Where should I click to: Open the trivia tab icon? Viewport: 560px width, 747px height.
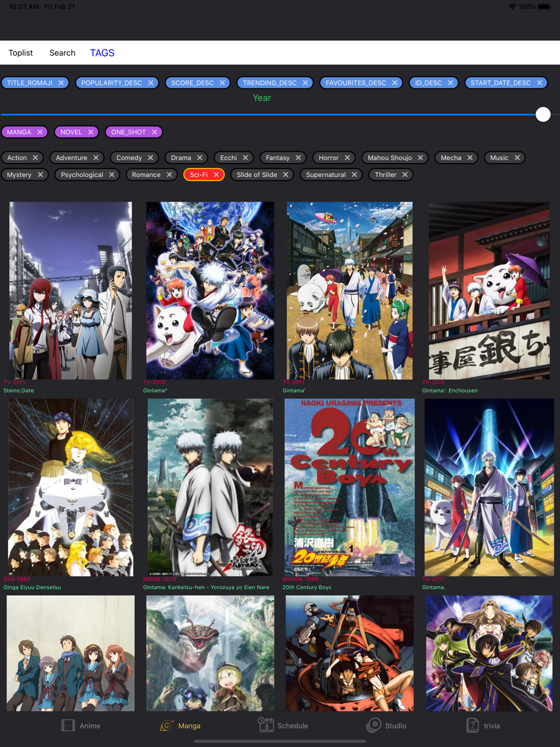473,726
